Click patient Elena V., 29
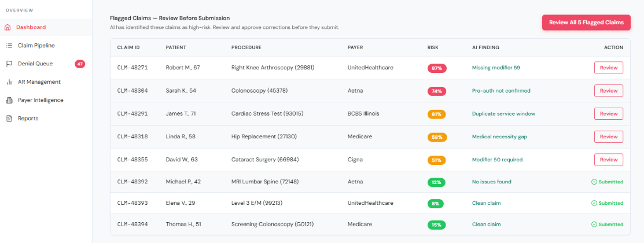The image size is (644, 243). (181, 203)
